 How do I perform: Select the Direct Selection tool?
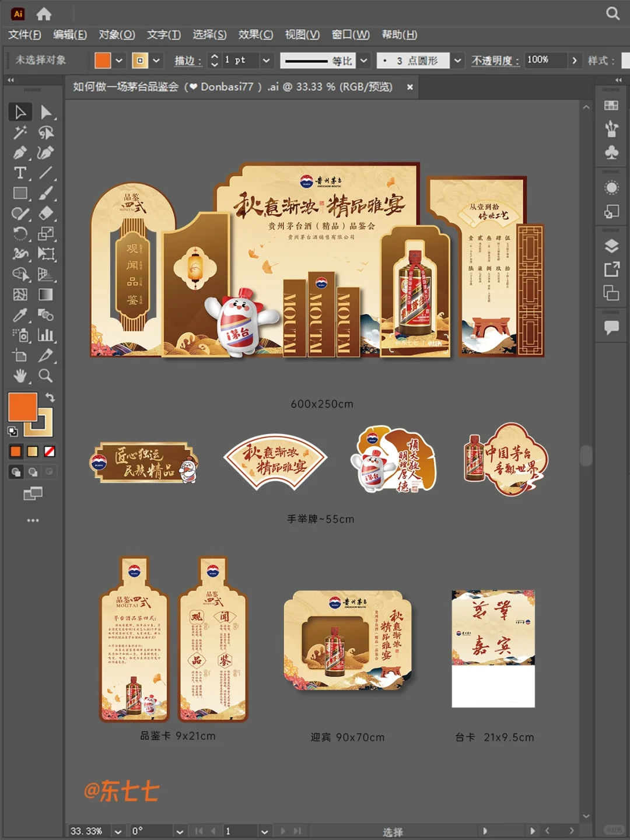[x=45, y=111]
